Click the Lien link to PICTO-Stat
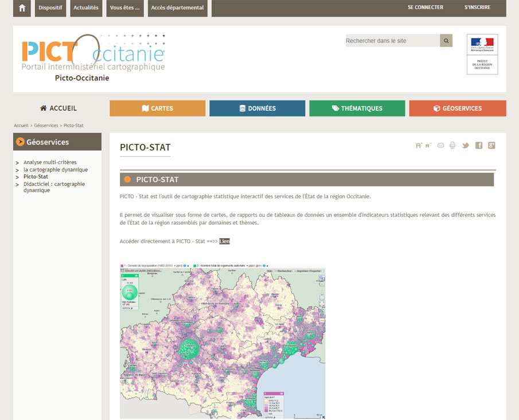The height and width of the screenshot is (420, 519). point(224,241)
